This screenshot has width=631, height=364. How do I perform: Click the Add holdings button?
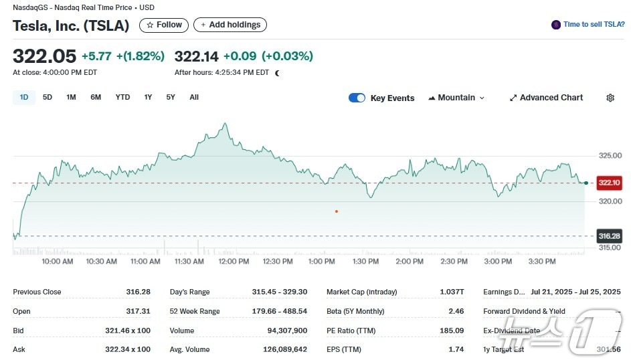coord(230,25)
